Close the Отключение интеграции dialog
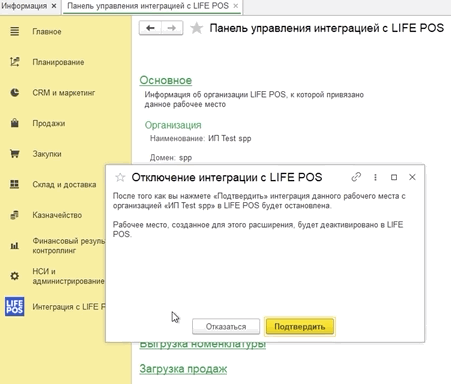This screenshot has height=384, width=451. (412, 177)
